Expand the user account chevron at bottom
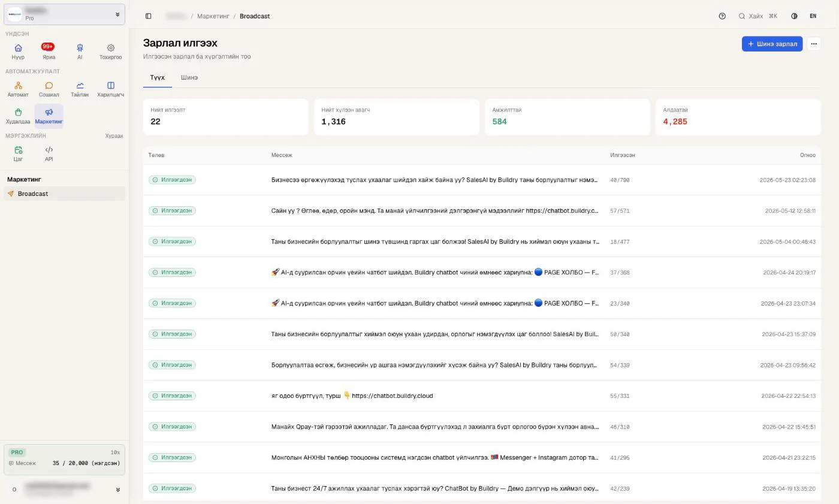 pos(117,490)
